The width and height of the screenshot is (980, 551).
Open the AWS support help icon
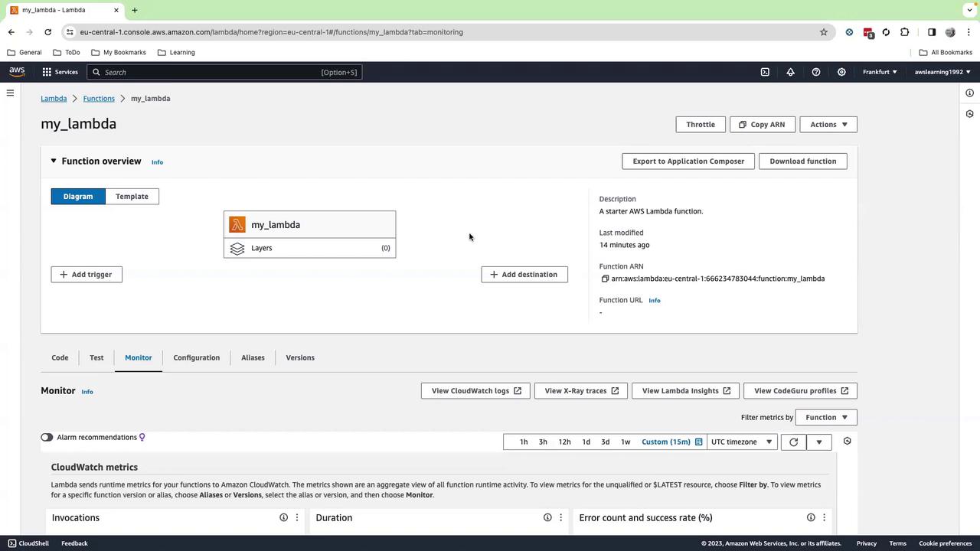[x=816, y=72]
